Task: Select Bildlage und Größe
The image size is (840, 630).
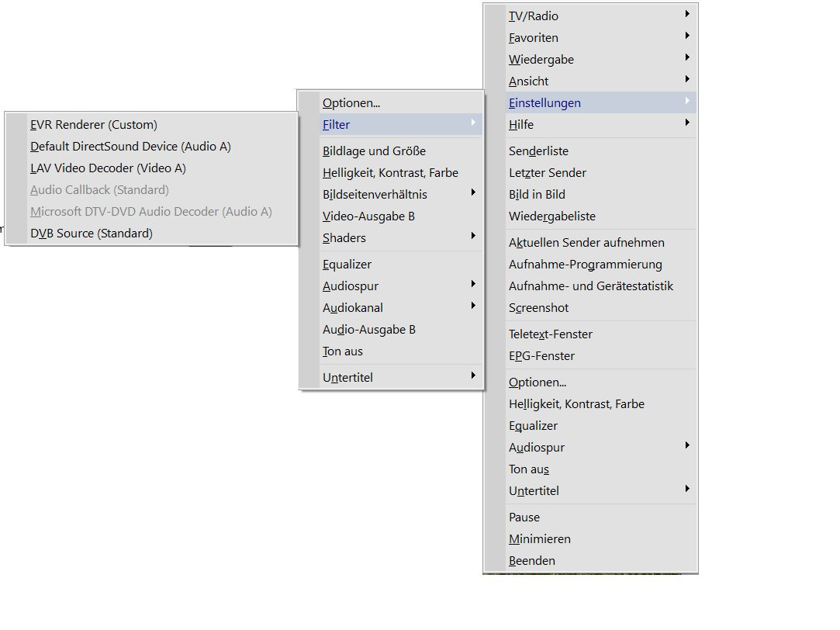Action: 374,151
